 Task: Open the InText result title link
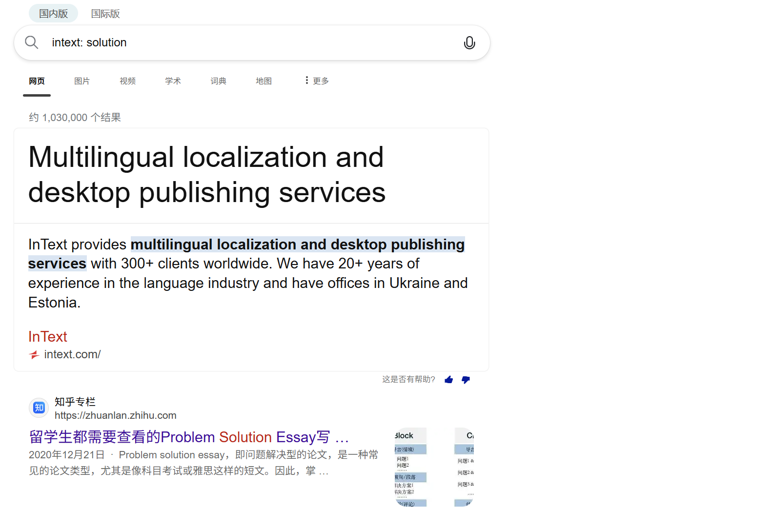(48, 337)
